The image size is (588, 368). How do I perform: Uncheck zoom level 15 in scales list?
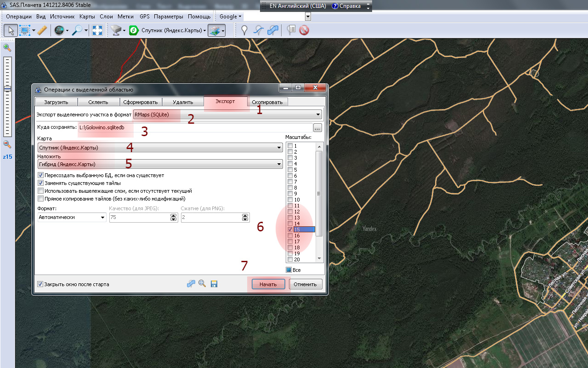(290, 230)
